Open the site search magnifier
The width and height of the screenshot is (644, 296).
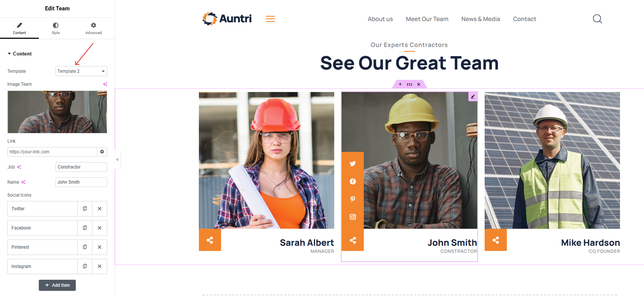point(597,19)
